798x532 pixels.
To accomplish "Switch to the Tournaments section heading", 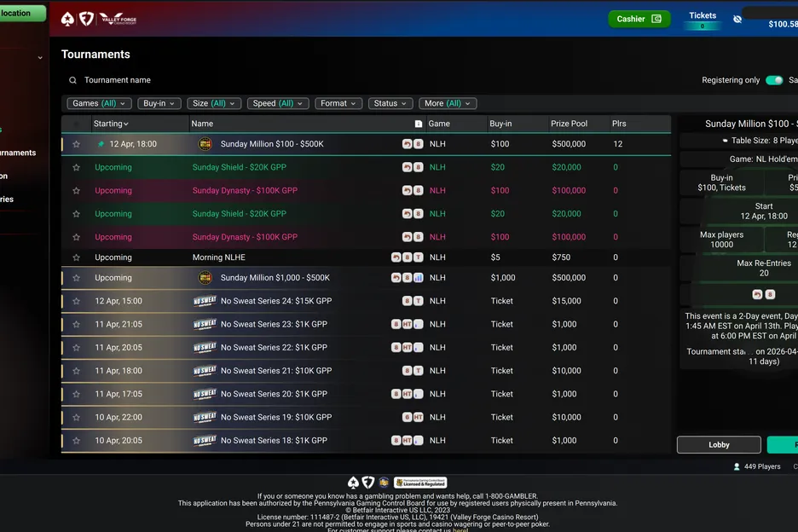I will pos(95,54).
